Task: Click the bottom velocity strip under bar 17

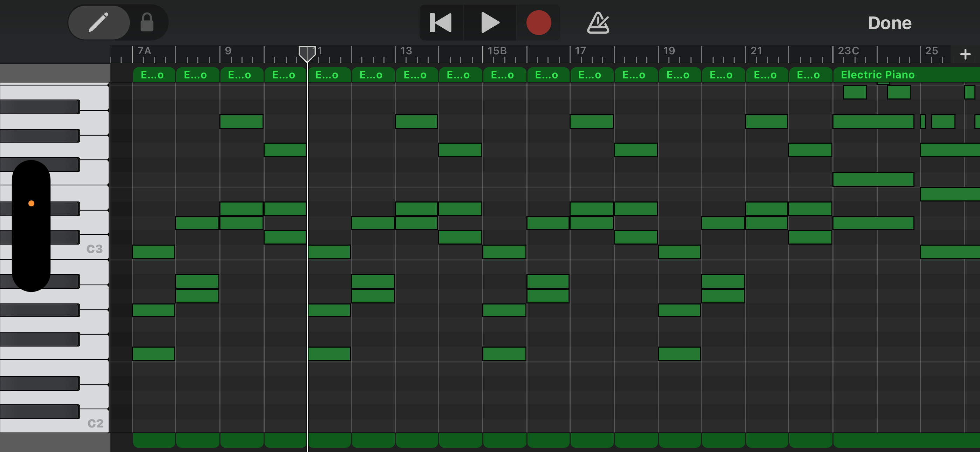Action: pos(591,440)
